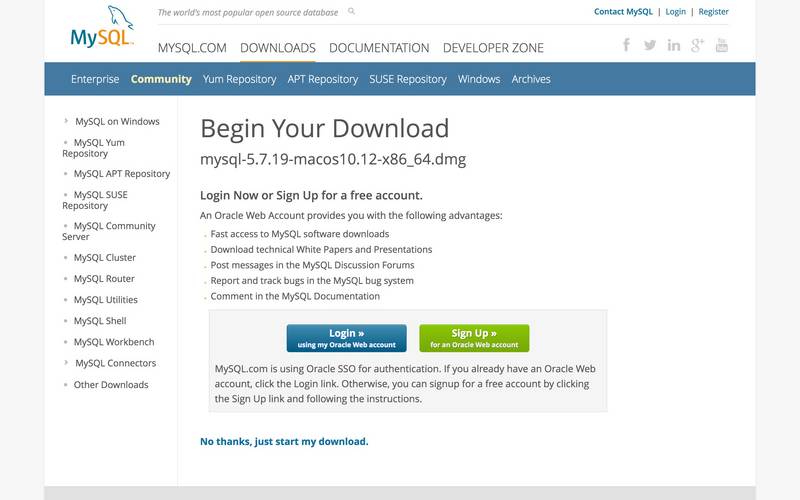
Task: Click 'Report and track bugs' text line
Action: [x=312, y=281]
